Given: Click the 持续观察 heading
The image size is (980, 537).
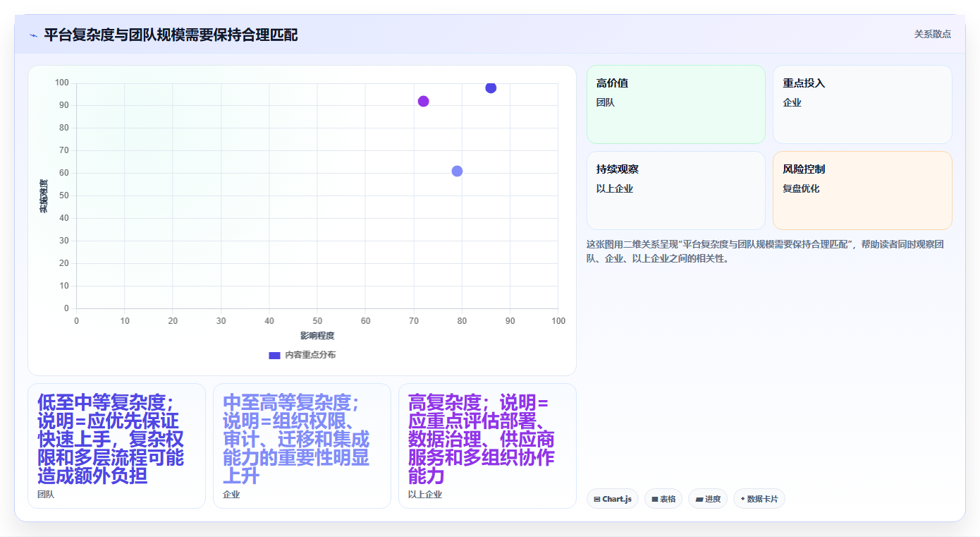Looking at the screenshot, I should tap(618, 169).
